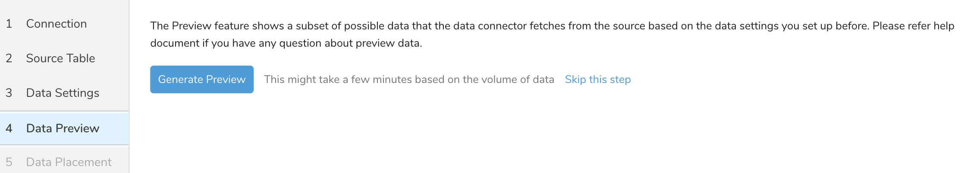Open the Source Table step

[60, 58]
